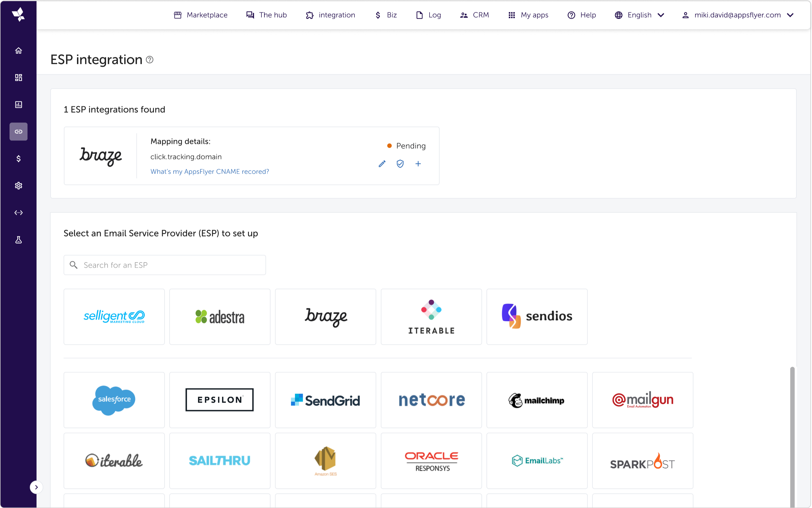Choose the SendGrid ESP card
Viewport: 812px width, 508px height.
coord(325,400)
